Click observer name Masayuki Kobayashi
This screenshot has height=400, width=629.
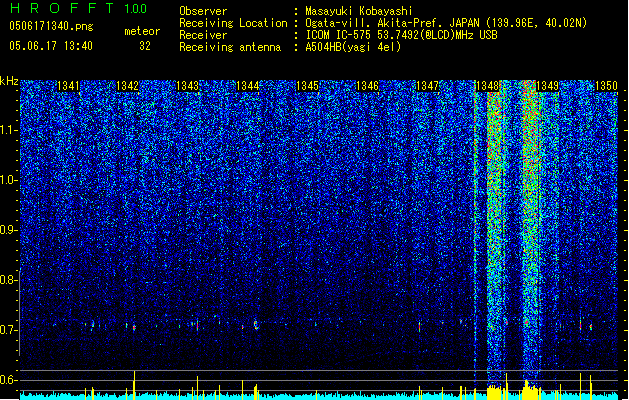point(359,11)
